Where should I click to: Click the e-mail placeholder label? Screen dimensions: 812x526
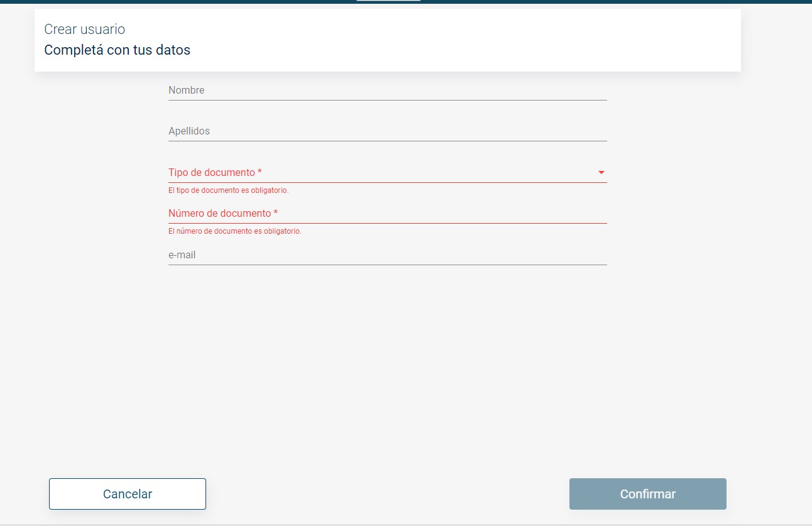click(182, 255)
